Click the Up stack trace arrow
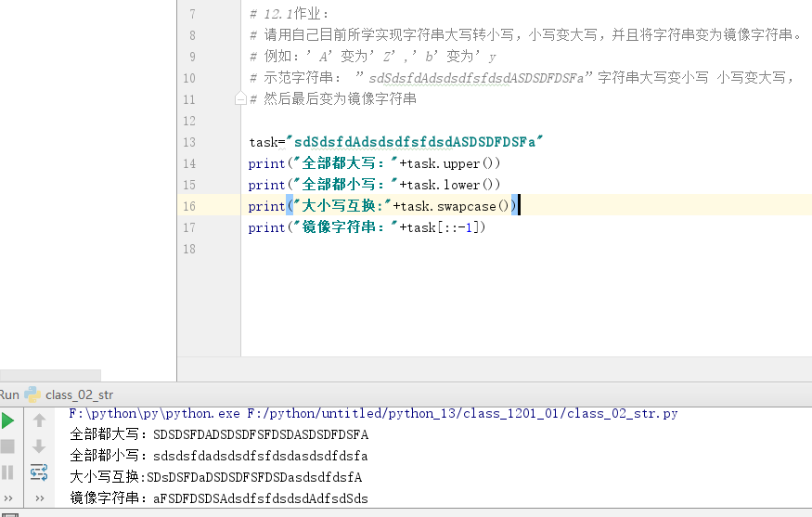The width and height of the screenshot is (812, 517). point(39,420)
